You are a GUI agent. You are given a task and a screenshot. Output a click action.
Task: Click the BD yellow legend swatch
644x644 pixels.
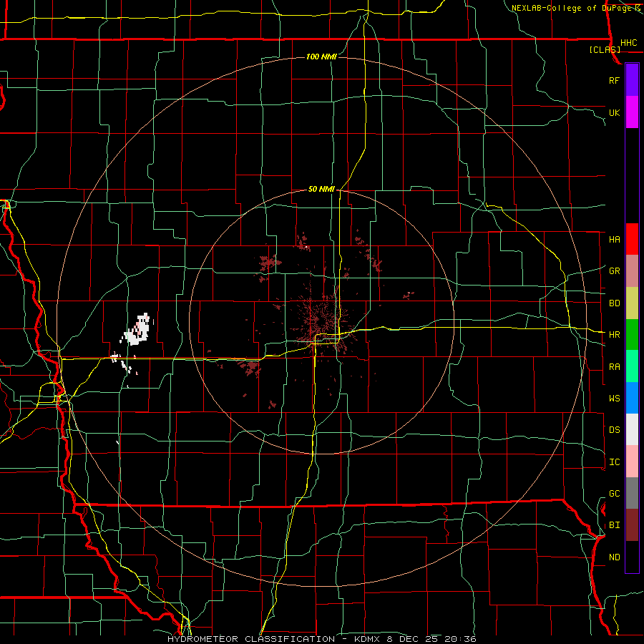(632, 303)
